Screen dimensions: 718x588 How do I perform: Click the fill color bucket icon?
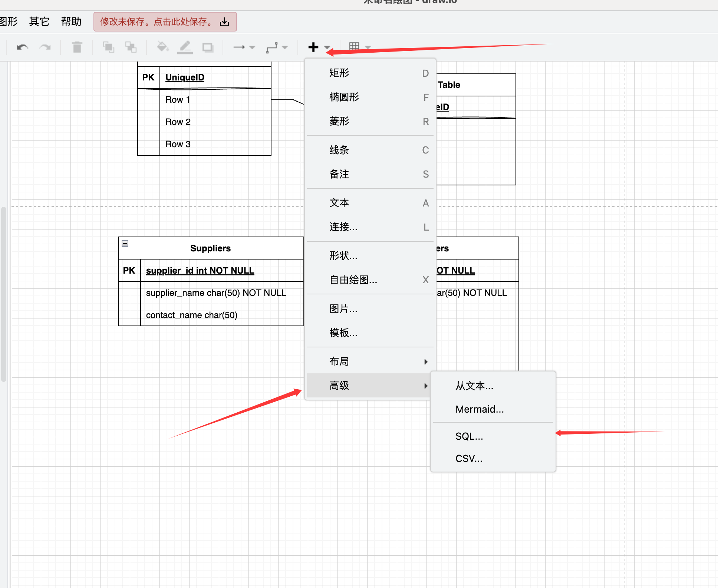pos(162,47)
